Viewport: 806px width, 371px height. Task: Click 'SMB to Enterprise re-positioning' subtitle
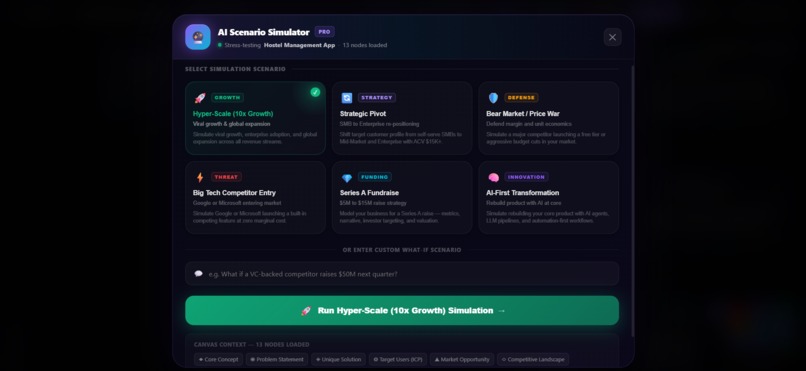(379, 124)
